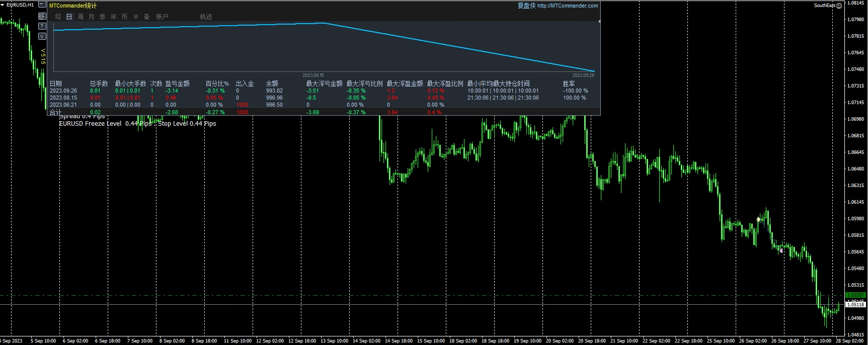Click the 胜率 column header

(x=569, y=83)
